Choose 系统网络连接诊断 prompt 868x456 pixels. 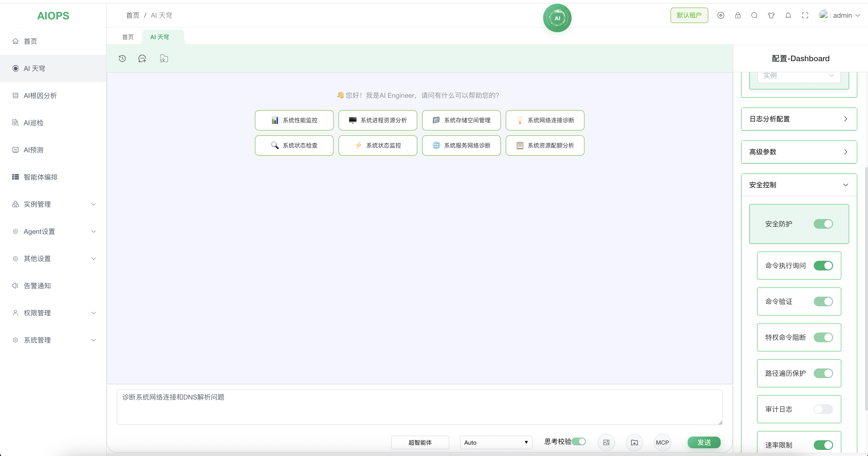(x=545, y=120)
